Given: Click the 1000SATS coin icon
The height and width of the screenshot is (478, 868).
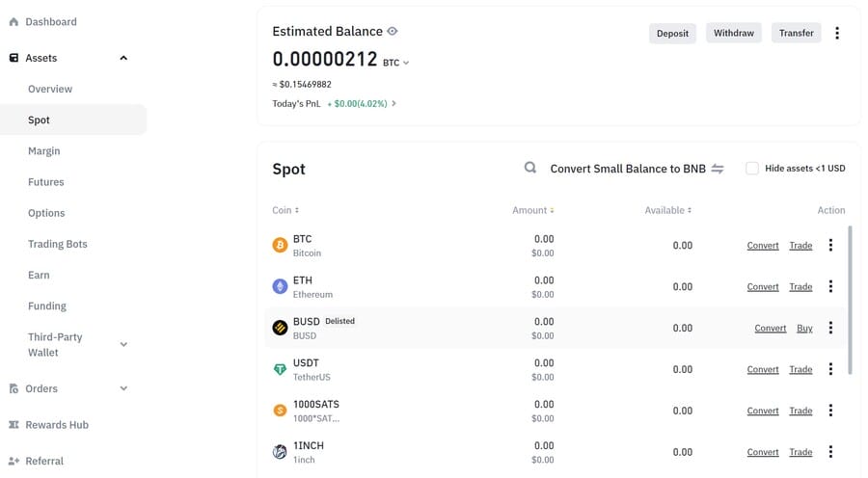Looking at the screenshot, I should (280, 411).
